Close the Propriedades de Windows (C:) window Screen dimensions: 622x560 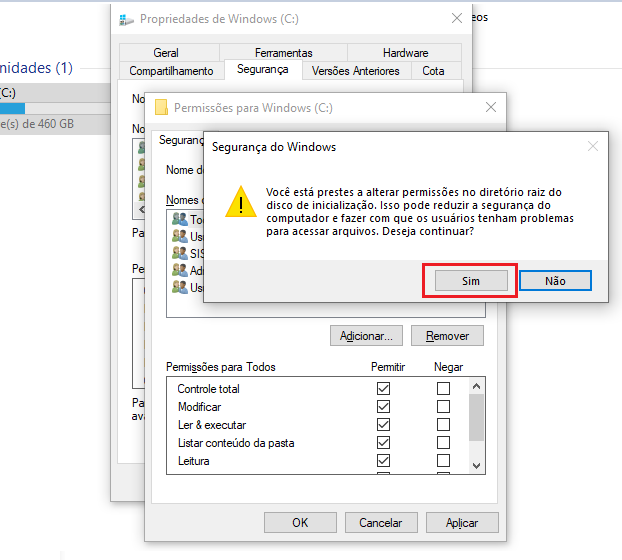(457, 18)
